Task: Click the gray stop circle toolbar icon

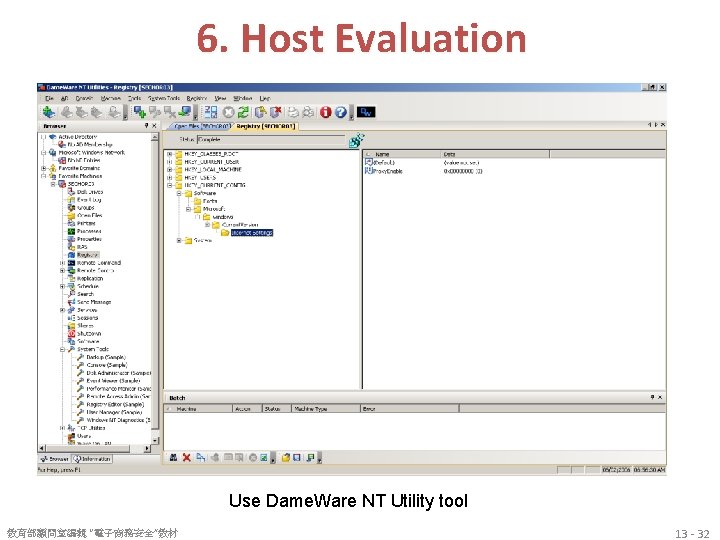Action: pyautogui.click(x=228, y=112)
